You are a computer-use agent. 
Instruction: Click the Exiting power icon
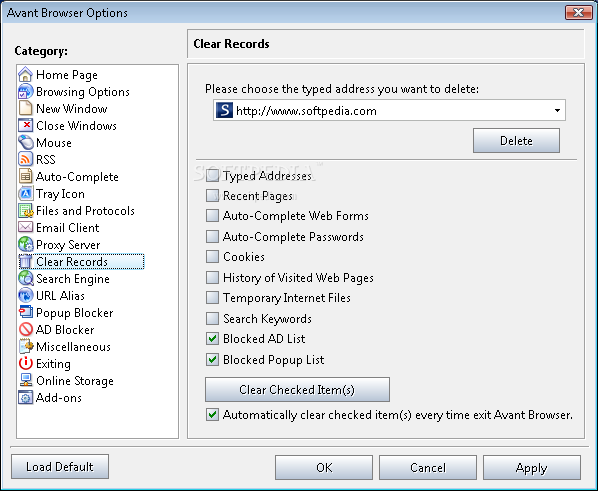coord(26,364)
